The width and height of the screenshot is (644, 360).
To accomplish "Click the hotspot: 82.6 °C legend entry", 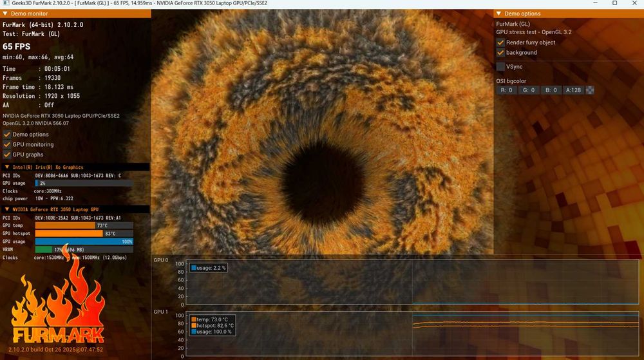I will click(213, 325).
